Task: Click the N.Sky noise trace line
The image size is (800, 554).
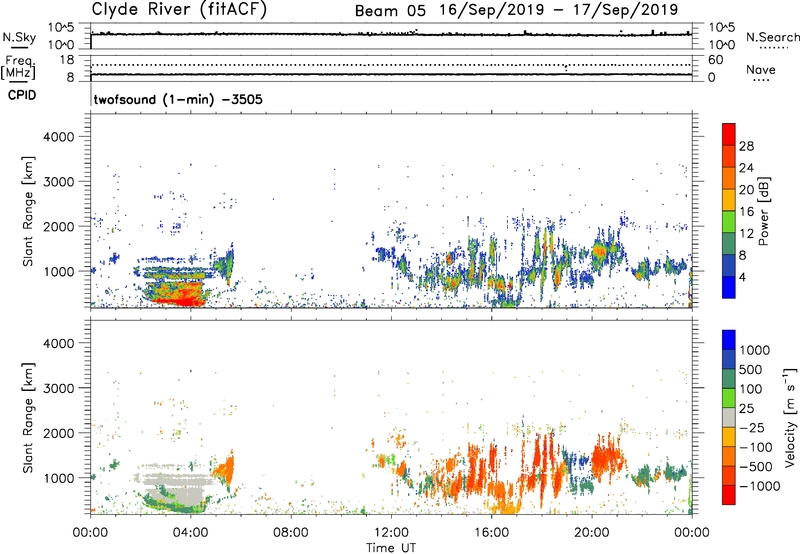Action: (391, 34)
